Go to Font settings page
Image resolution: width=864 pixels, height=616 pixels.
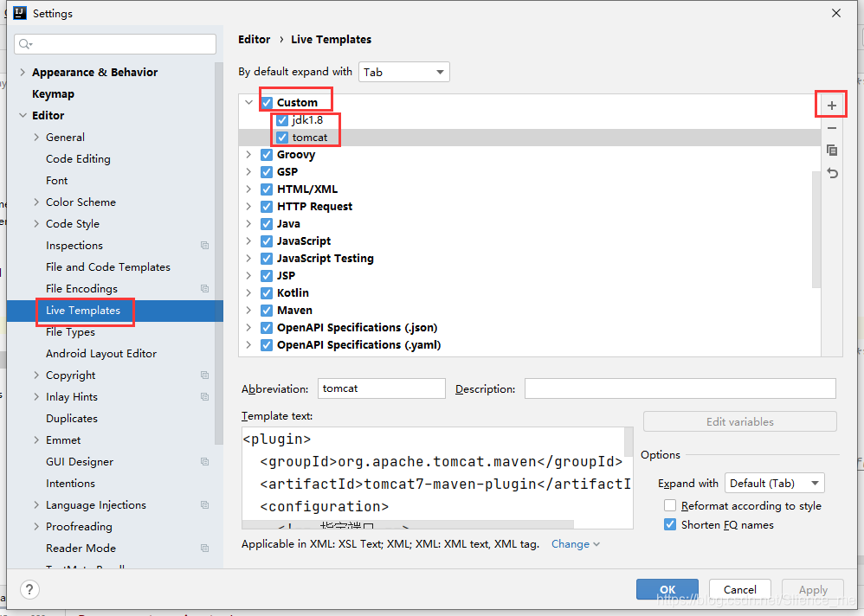(x=57, y=181)
